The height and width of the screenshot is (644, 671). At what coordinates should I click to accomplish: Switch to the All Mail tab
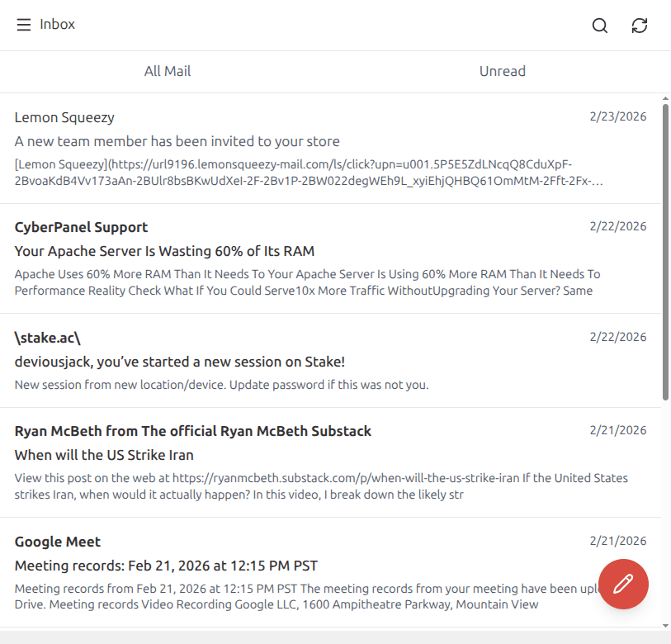pos(168,71)
